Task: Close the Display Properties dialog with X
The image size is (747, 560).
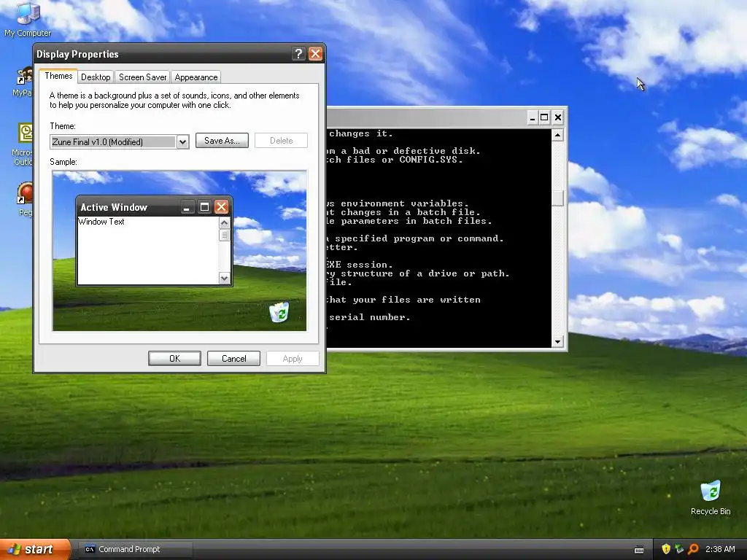Action: click(x=315, y=54)
